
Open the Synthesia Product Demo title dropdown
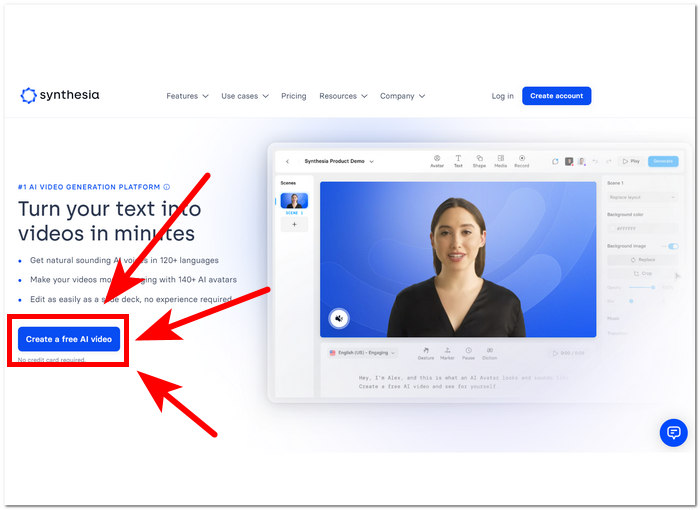[x=339, y=161]
